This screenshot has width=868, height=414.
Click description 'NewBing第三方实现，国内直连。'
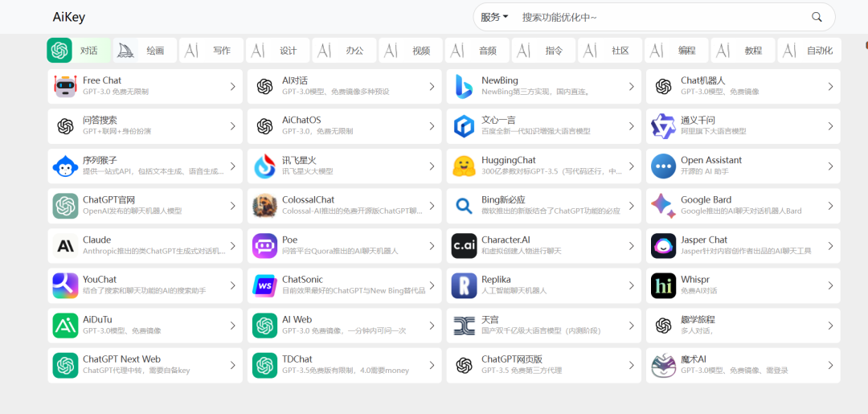pyautogui.click(x=535, y=92)
